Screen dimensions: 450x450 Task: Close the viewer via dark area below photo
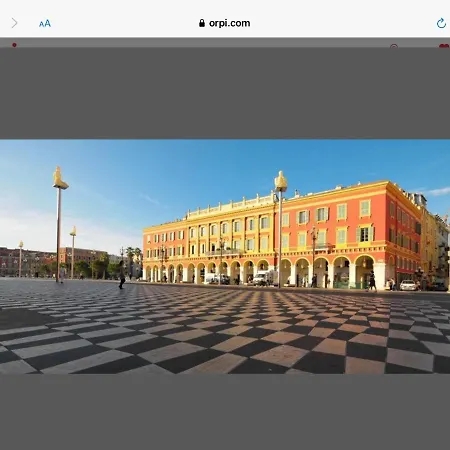point(225,412)
